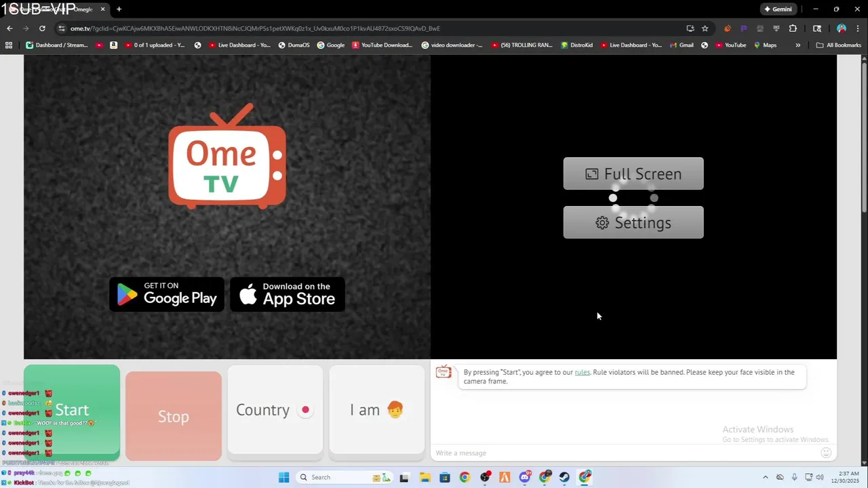Click the browser back arrow
868x488 pixels.
(x=9, y=28)
